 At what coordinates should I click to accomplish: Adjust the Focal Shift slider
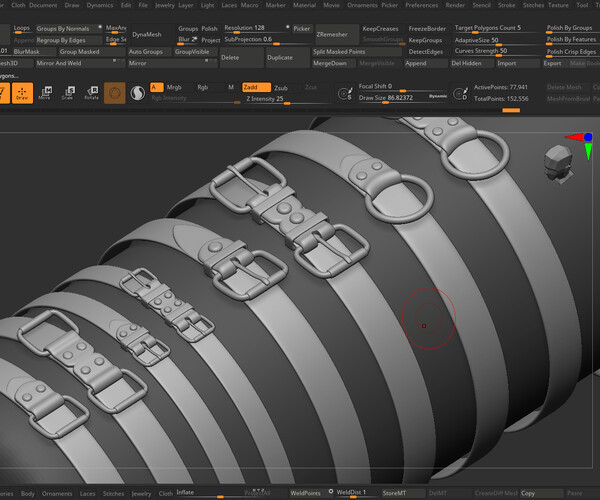coord(402,87)
